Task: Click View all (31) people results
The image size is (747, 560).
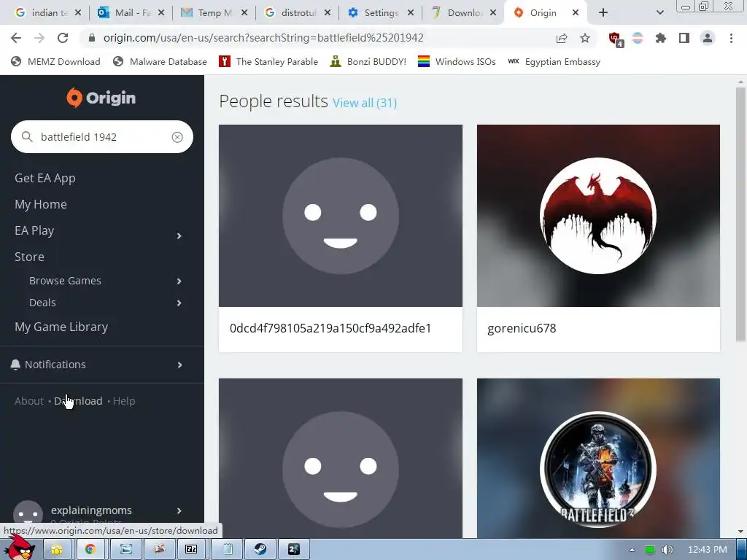Action: tap(365, 103)
